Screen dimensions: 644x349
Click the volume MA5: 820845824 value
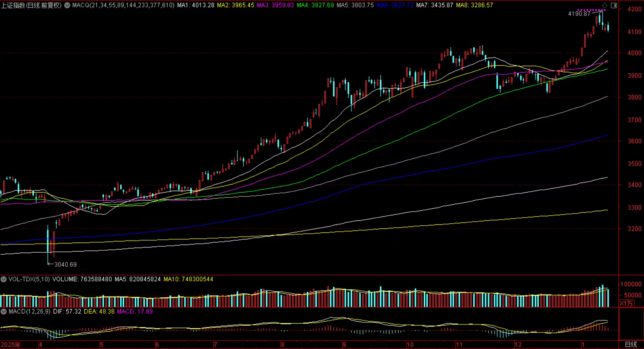pyautogui.click(x=138, y=279)
